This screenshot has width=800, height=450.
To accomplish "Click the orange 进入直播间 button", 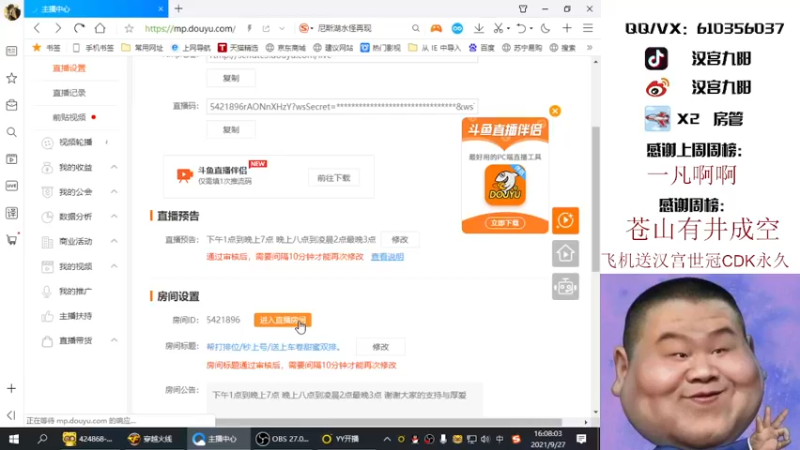I will pos(283,320).
